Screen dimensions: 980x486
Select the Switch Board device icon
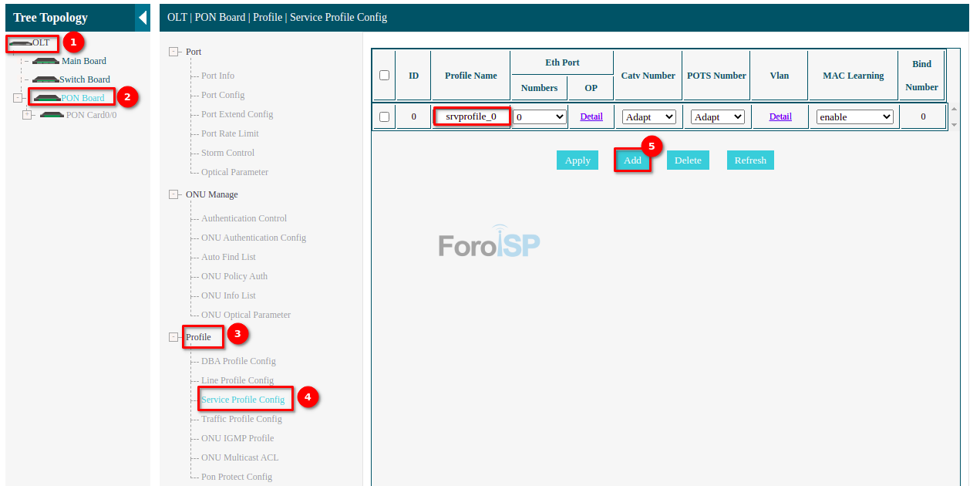tap(45, 79)
